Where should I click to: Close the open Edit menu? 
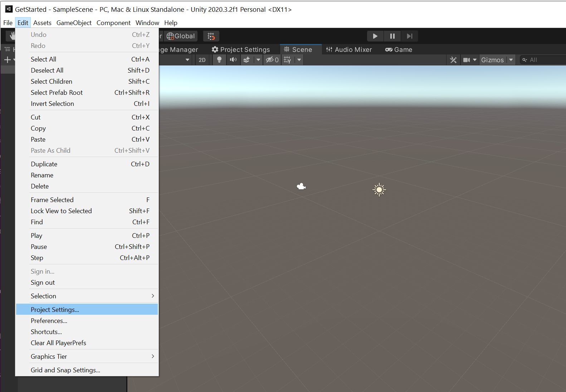tap(23, 23)
